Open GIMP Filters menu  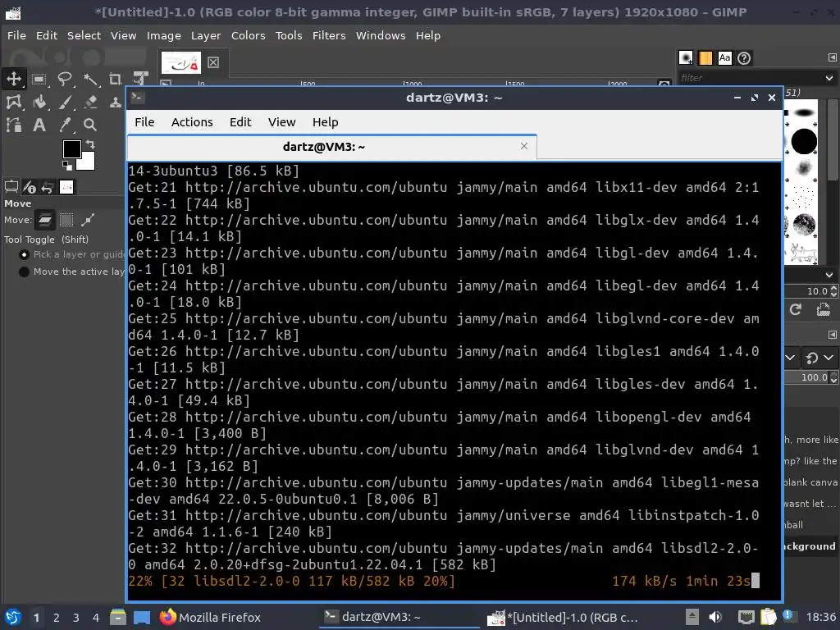(329, 35)
